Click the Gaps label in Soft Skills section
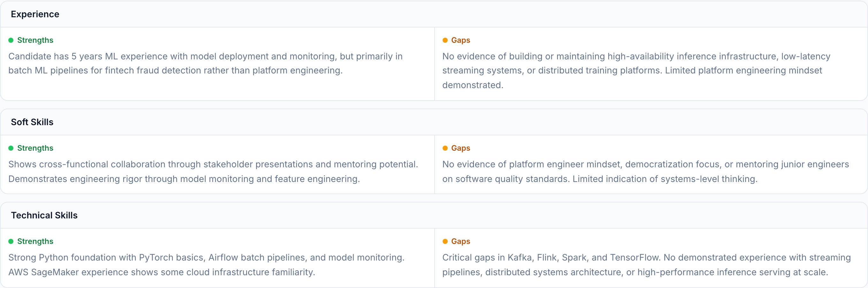 click(x=460, y=148)
